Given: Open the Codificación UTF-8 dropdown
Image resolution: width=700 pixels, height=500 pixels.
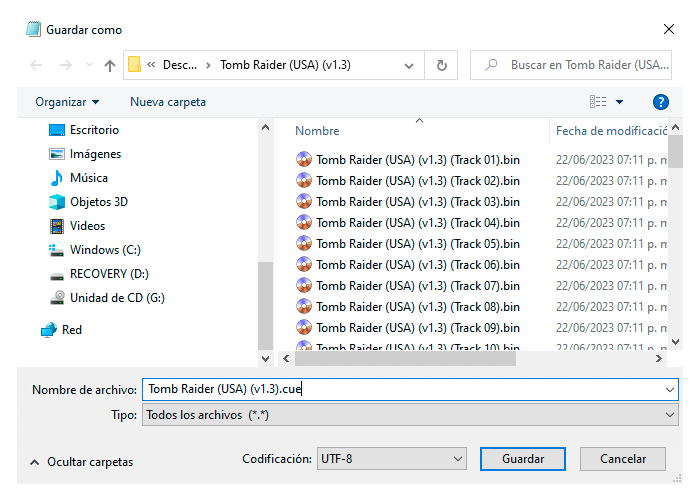Looking at the screenshot, I should (x=392, y=459).
